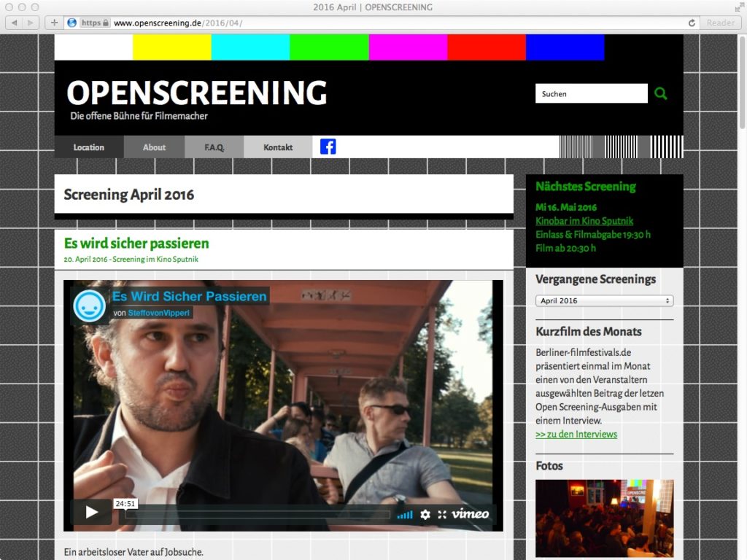
Task: Enter fullscreen in the video player
Action: [442, 514]
